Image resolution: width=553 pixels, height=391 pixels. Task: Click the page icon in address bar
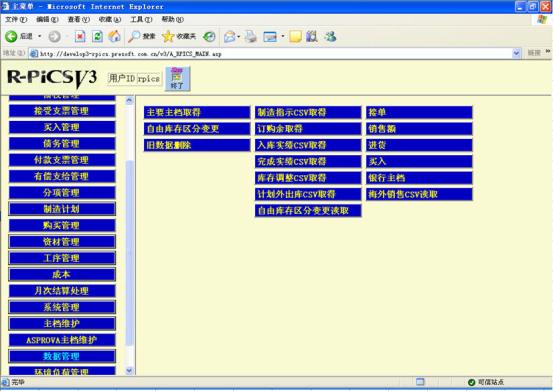pos(34,54)
